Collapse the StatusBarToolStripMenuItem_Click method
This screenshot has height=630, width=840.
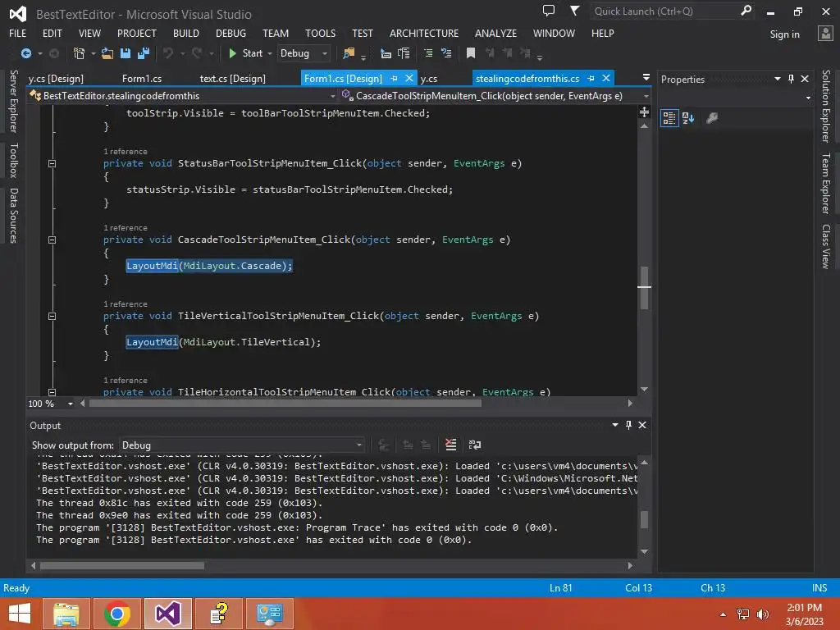(x=52, y=163)
